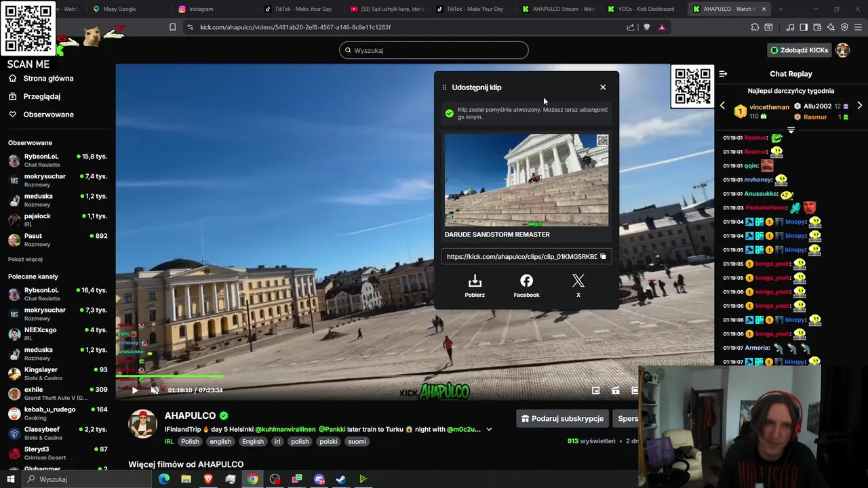Viewport: 868px width, 488px height.
Task: Open the user profile avatar menu
Action: click(843, 50)
